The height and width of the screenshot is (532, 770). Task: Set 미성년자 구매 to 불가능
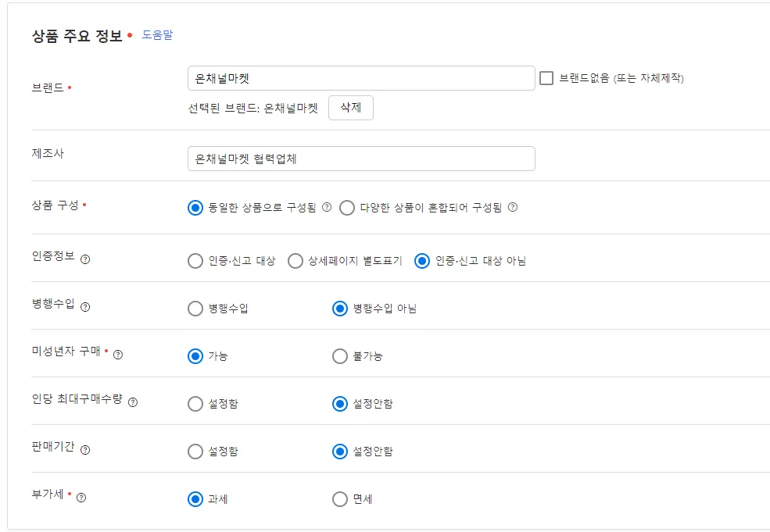tap(339, 356)
